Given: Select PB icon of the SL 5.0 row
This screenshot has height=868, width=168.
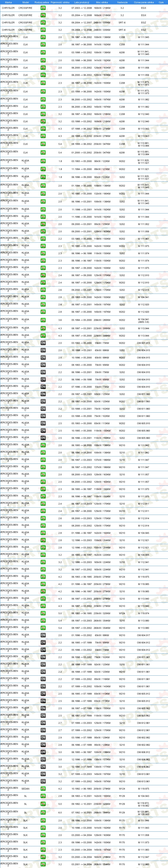Looking at the screenshot, I should [x=43, y=804].
